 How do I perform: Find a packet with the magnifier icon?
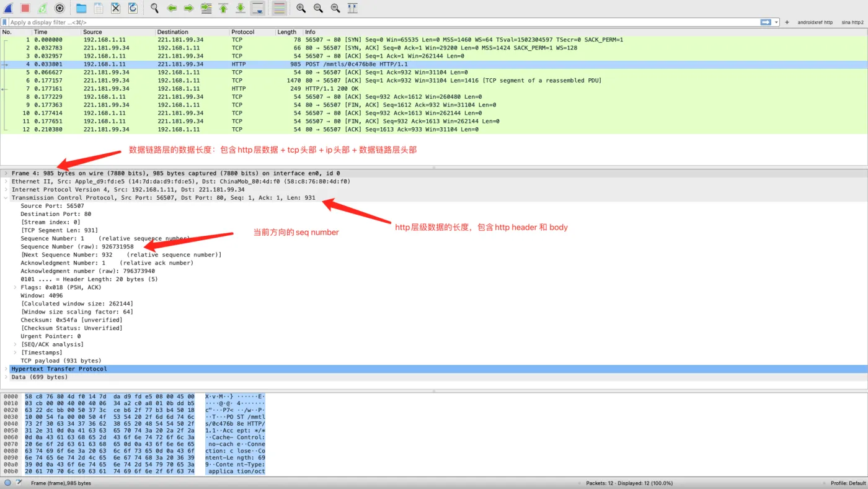[x=154, y=8]
